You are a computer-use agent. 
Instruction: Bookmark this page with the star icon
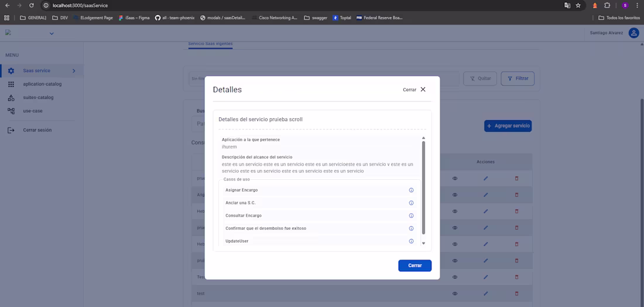pyautogui.click(x=578, y=5)
